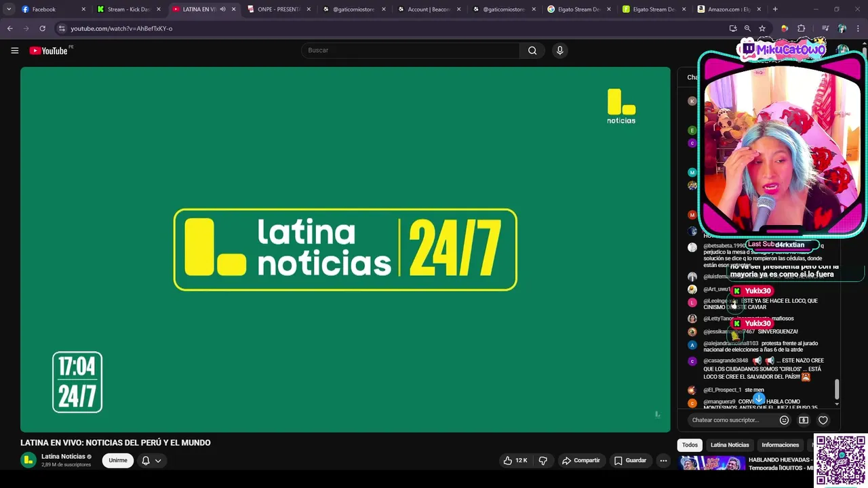This screenshot has width=868, height=488.
Task: Click the live chat scrollbar thumb
Action: coord(837,389)
